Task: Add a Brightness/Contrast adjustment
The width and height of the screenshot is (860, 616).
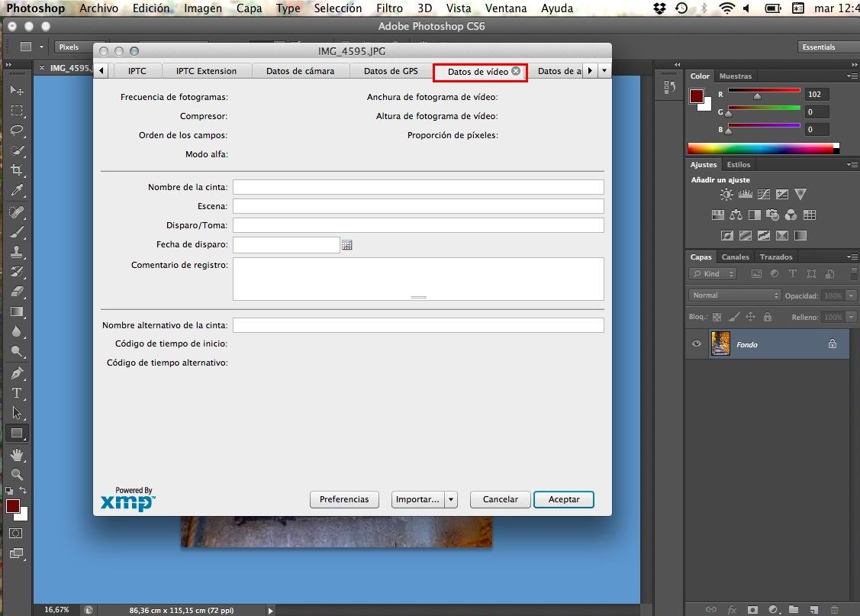Action: (726, 195)
